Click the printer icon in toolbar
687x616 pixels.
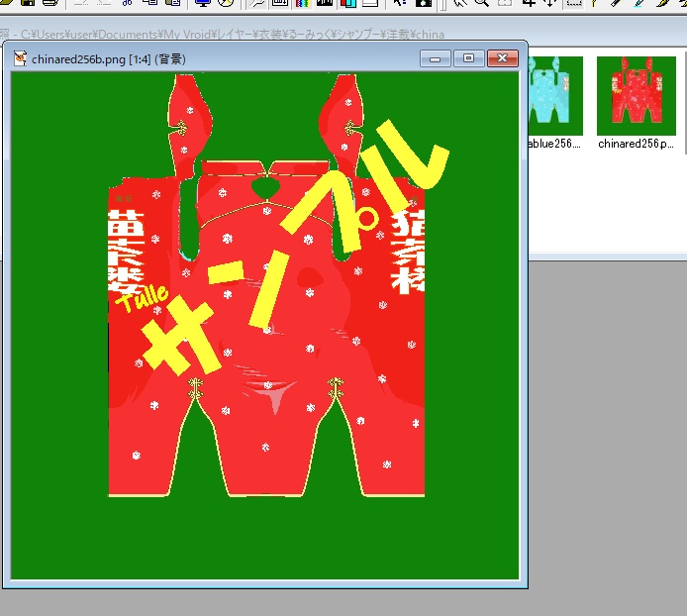coord(50,3)
